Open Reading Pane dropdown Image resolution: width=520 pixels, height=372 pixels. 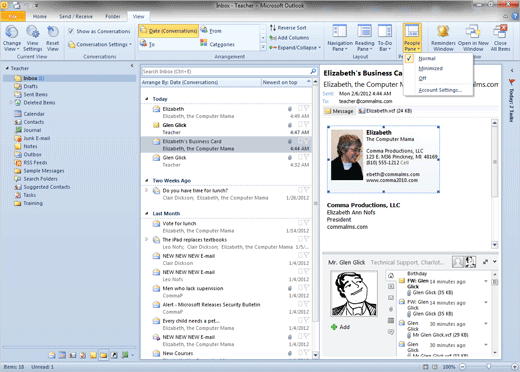(364, 38)
